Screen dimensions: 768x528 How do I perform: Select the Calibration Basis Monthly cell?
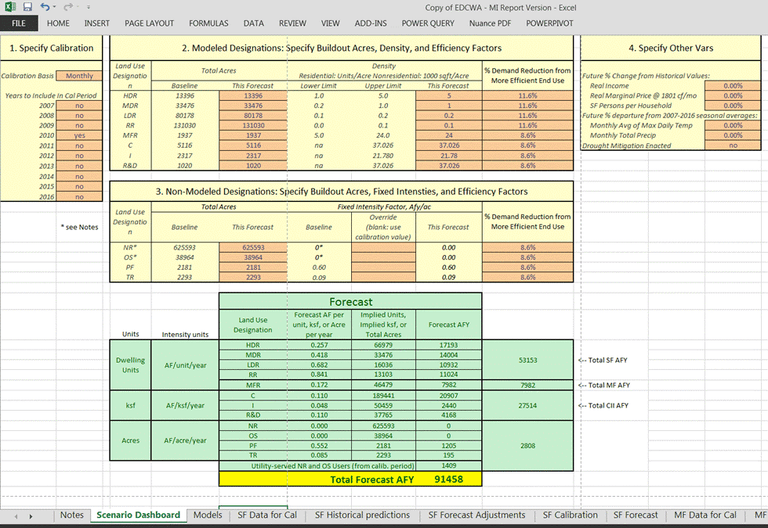pyautogui.click(x=80, y=75)
